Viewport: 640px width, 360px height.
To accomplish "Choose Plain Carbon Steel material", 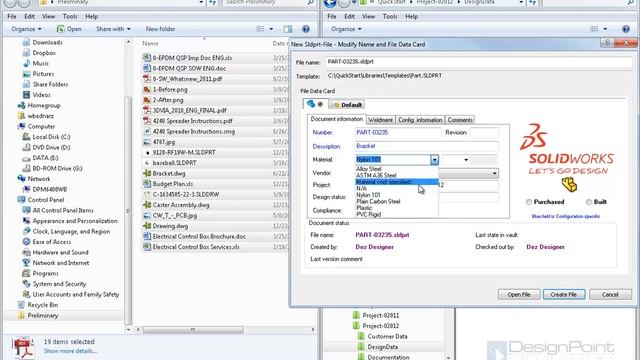I will click(x=378, y=202).
